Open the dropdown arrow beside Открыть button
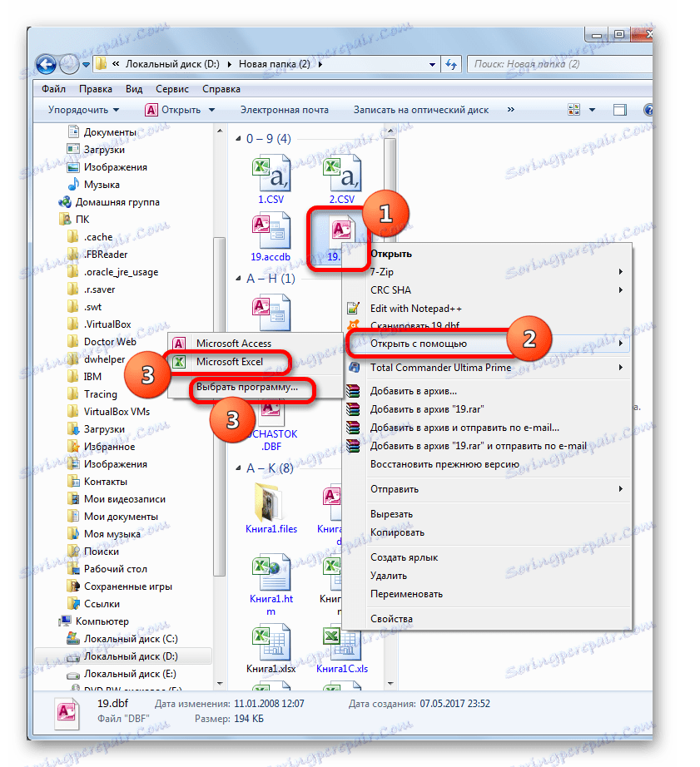 212,110
